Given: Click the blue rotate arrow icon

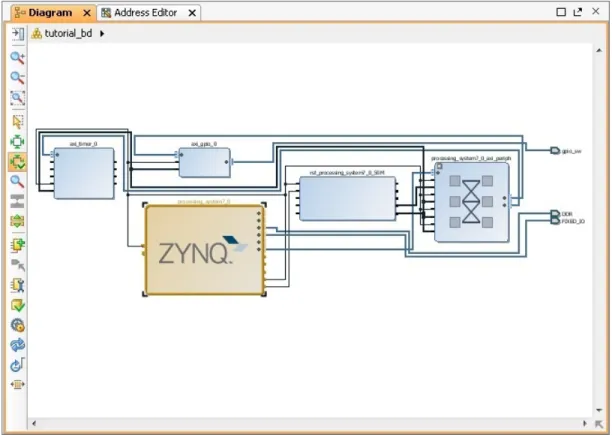Looking at the screenshot, I should click(18, 365).
